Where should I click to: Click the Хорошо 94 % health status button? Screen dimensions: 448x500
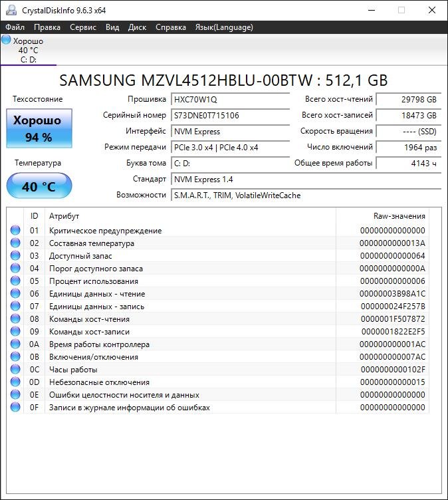pyautogui.click(x=39, y=128)
